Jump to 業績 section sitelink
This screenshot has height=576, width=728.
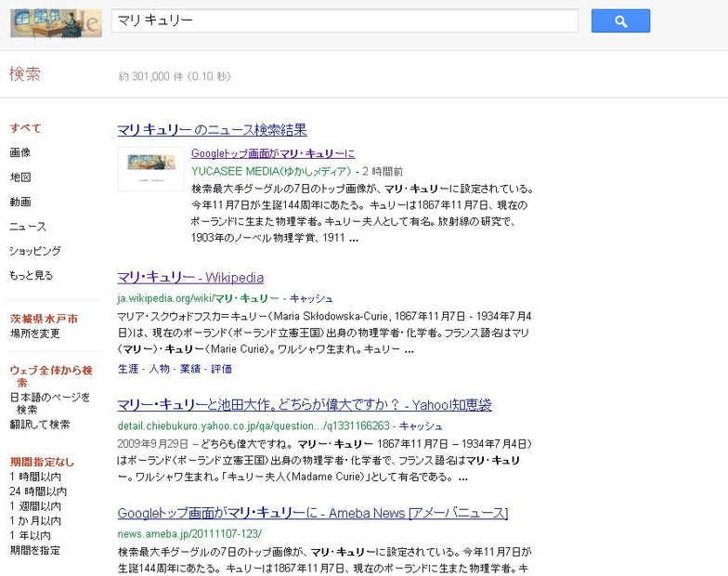tap(190, 369)
